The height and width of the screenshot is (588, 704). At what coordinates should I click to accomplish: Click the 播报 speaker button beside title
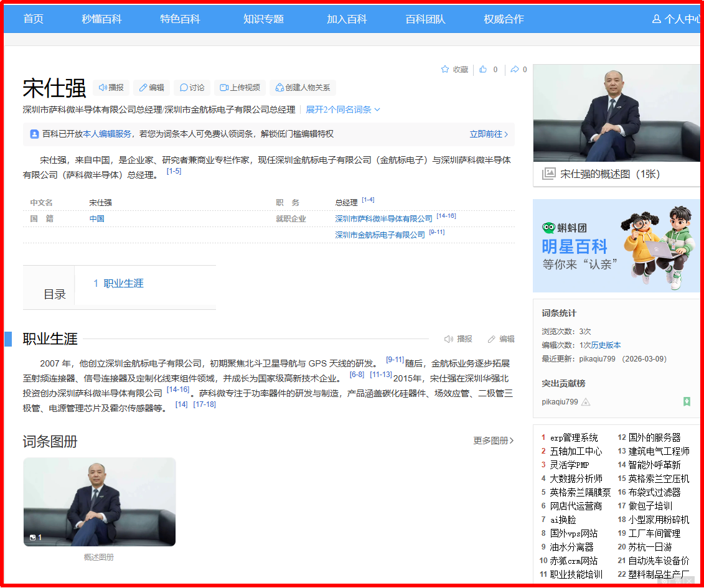pos(111,88)
